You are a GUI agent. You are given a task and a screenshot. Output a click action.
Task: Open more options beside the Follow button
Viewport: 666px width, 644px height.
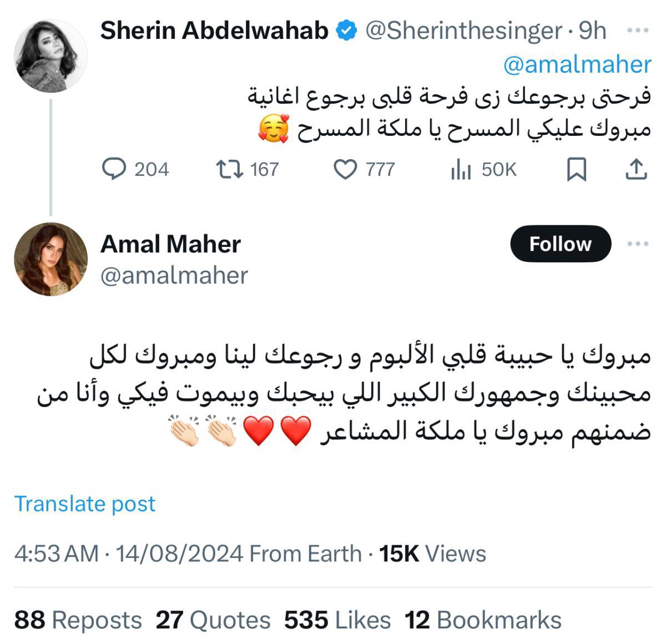tap(638, 244)
